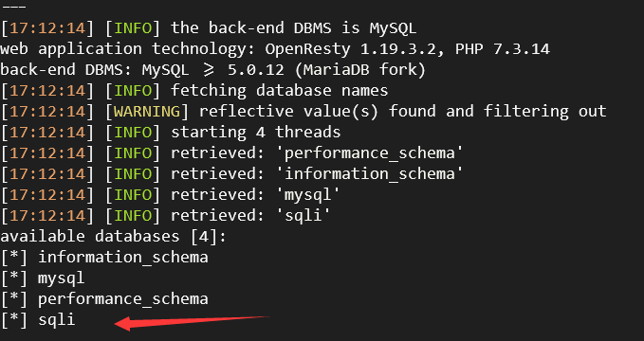Screen dimensions: 644x341
Task: Click the 'OpenResty 1.19.3.2' text
Action: click(355, 49)
